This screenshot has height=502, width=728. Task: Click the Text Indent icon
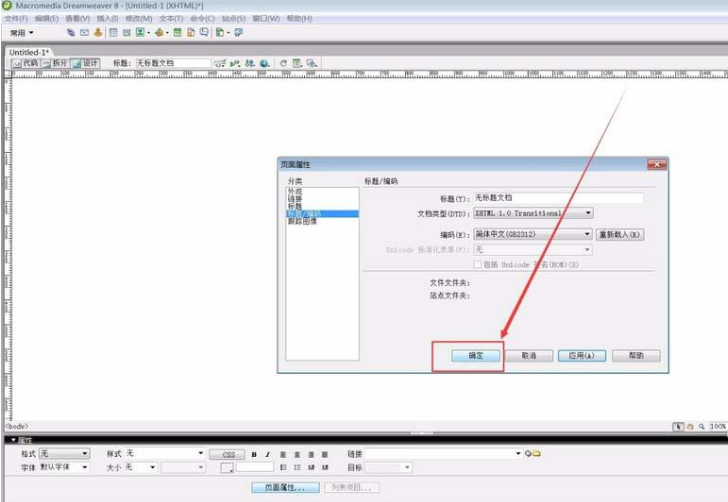coord(325,467)
